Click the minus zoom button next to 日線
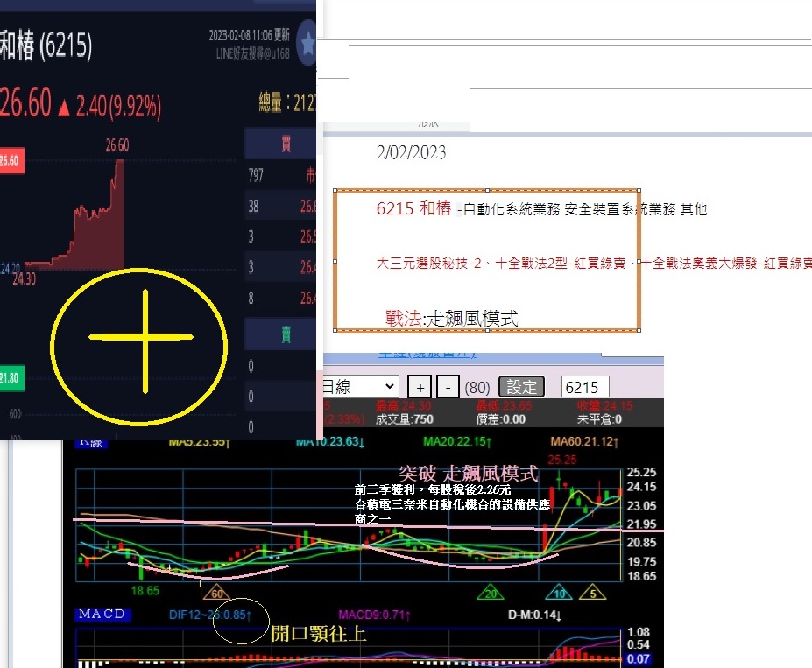The width and height of the screenshot is (812, 668). tap(448, 387)
